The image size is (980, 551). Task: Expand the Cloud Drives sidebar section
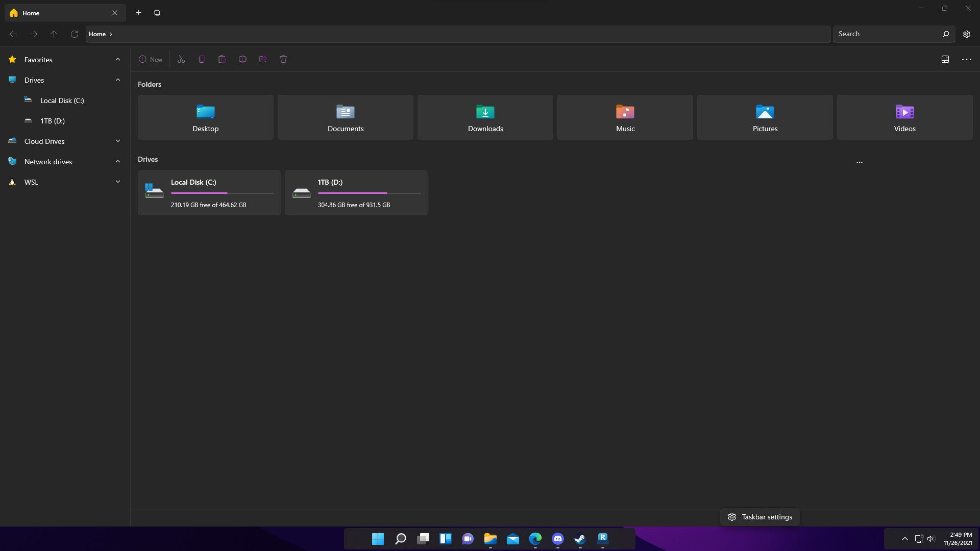point(118,141)
